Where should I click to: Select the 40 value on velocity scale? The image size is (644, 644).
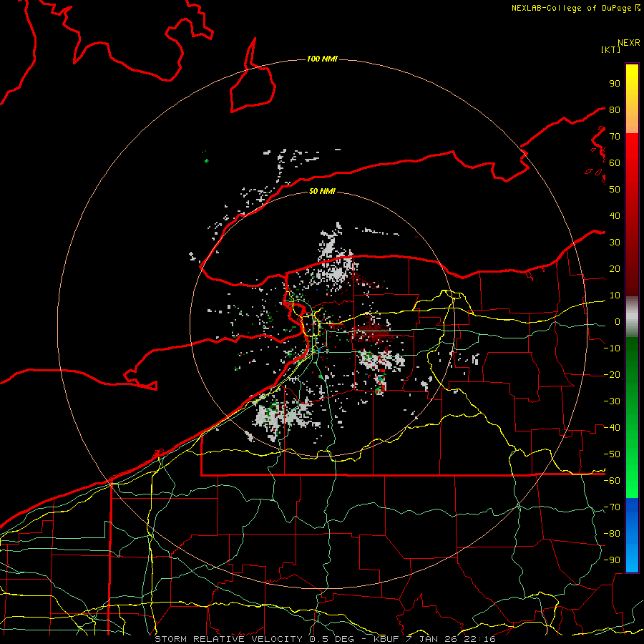click(x=615, y=215)
